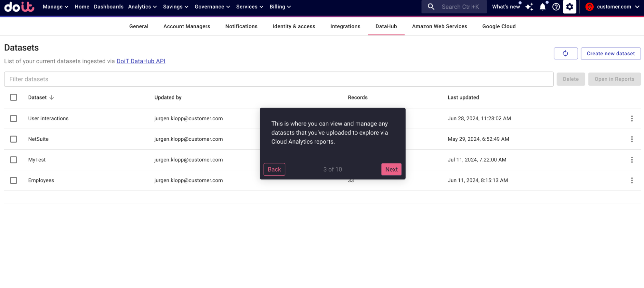Click the Updated by column header
The height and width of the screenshot is (288, 644).
tap(168, 98)
